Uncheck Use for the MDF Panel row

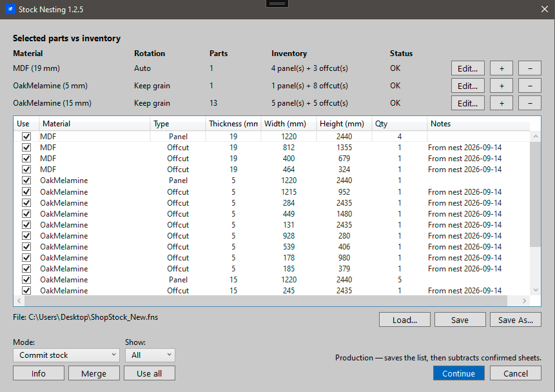click(x=26, y=136)
